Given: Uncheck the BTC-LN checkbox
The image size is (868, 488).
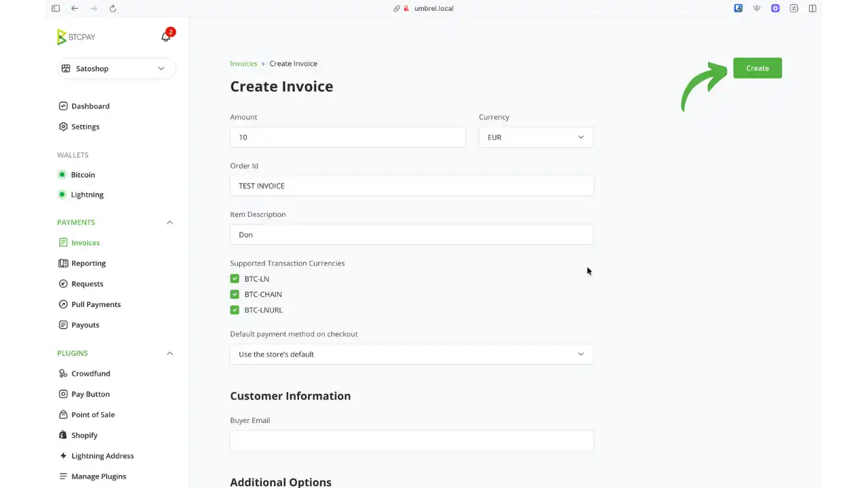Looking at the screenshot, I should [235, 279].
